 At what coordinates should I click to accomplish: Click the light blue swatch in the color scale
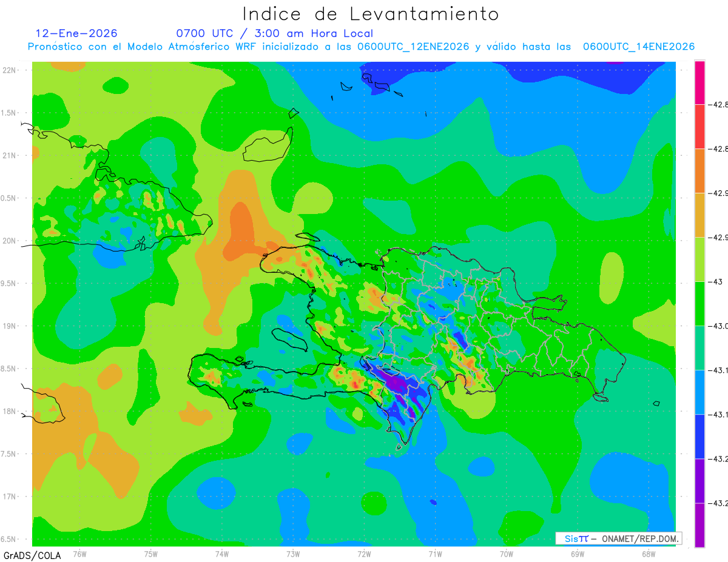click(699, 392)
